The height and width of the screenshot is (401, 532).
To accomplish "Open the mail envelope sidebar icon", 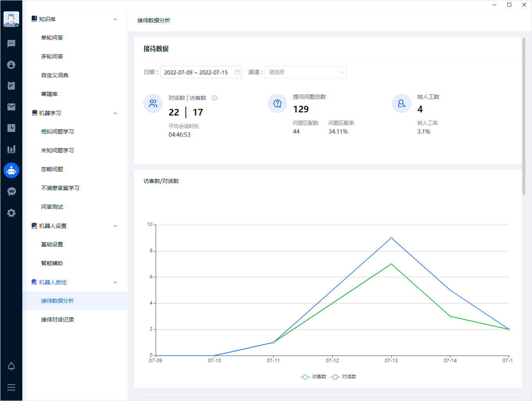I will [11, 107].
